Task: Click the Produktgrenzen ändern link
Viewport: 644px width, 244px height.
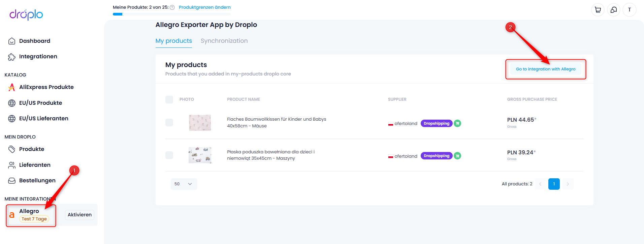Action: pos(205,7)
